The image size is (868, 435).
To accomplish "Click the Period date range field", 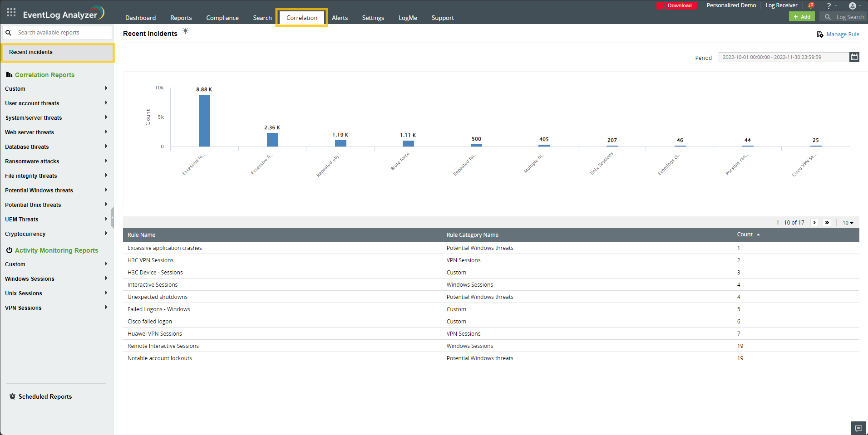I will 784,57.
